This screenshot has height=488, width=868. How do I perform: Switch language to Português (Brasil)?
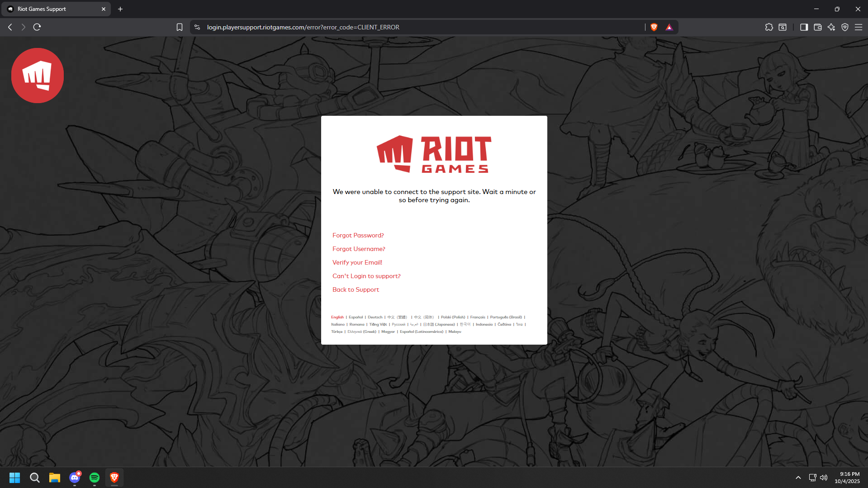(x=506, y=317)
